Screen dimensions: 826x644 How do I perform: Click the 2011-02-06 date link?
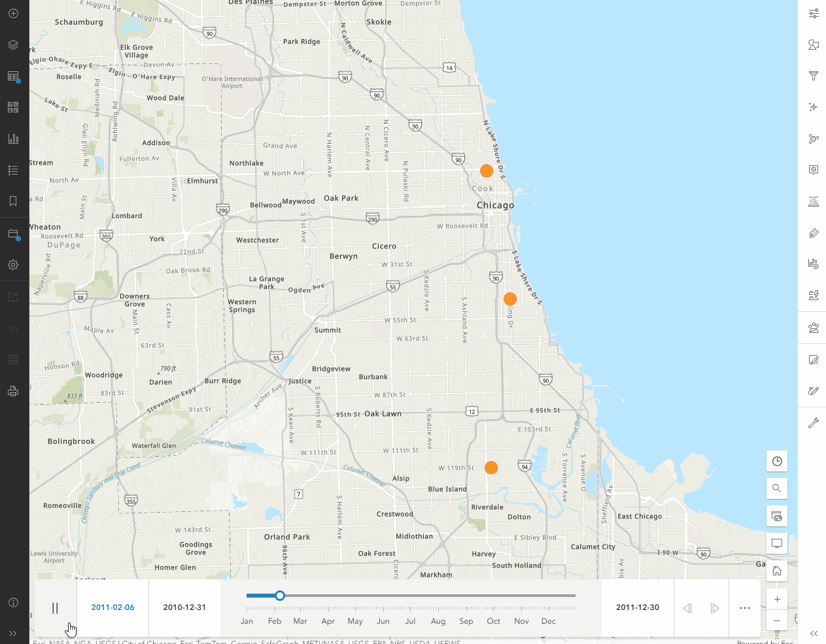[x=112, y=607]
